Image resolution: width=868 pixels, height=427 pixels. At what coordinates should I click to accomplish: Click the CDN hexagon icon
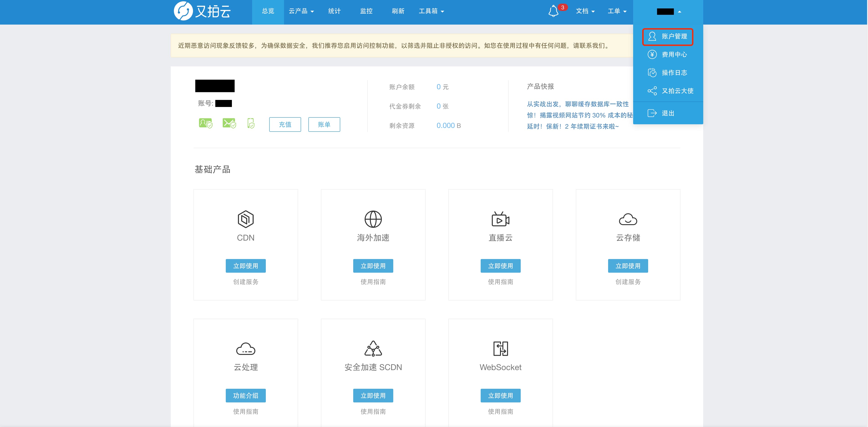point(246,219)
